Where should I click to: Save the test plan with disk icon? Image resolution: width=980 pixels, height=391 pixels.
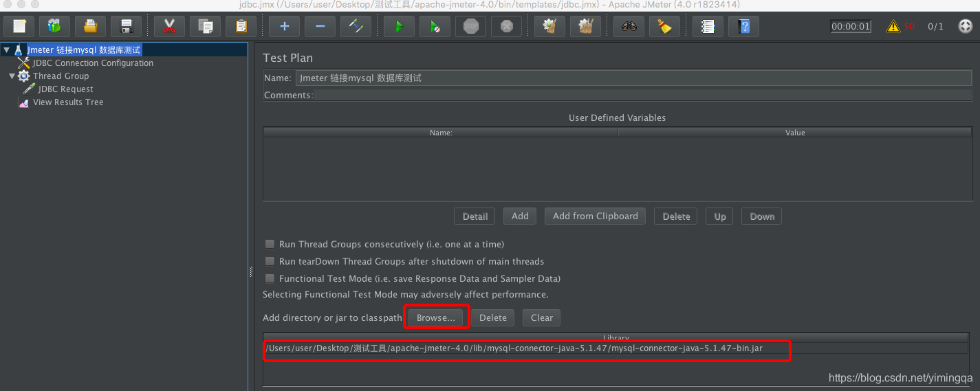pos(126,27)
